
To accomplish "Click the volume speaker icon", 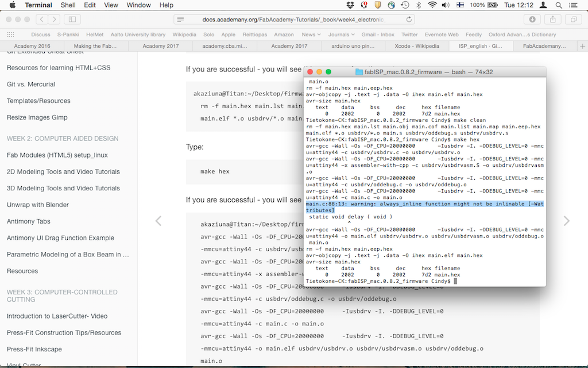I will coord(446,5).
